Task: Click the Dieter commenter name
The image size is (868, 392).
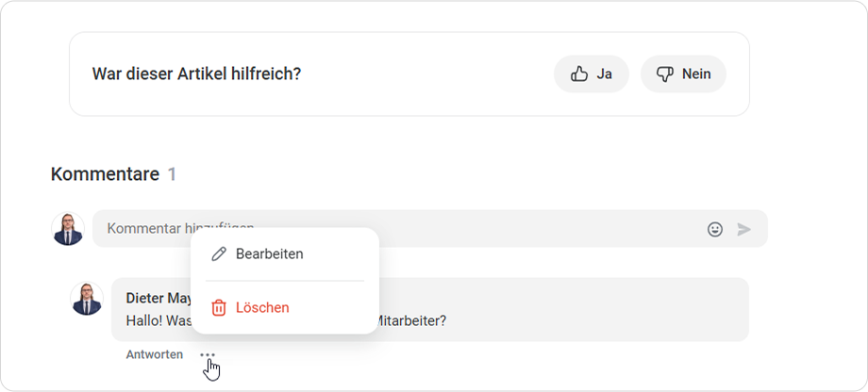Action: pos(159,299)
